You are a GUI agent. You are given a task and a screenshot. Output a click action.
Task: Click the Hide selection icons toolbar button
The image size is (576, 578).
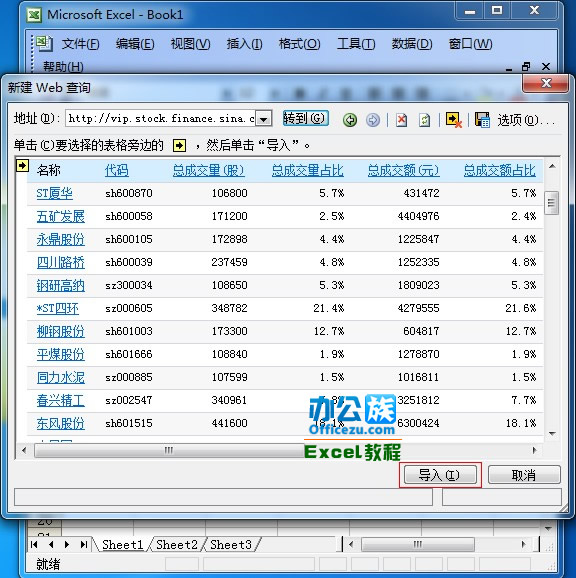pos(454,120)
